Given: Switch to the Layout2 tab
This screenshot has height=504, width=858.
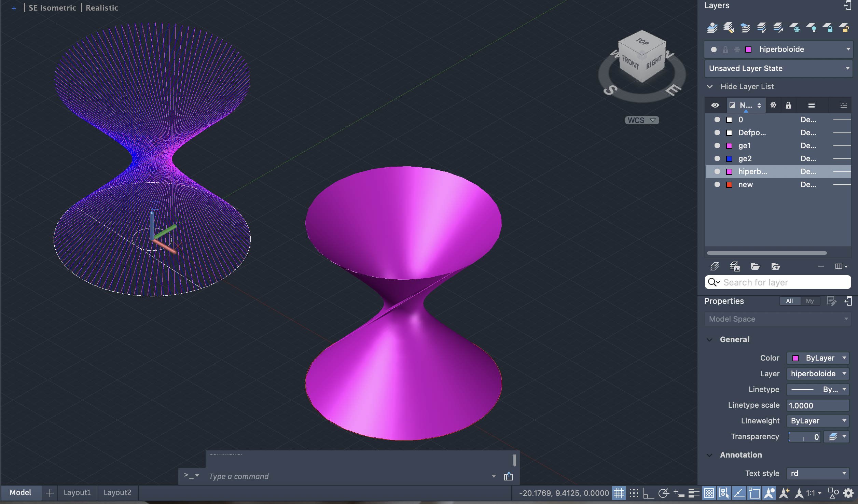Looking at the screenshot, I should (x=117, y=492).
